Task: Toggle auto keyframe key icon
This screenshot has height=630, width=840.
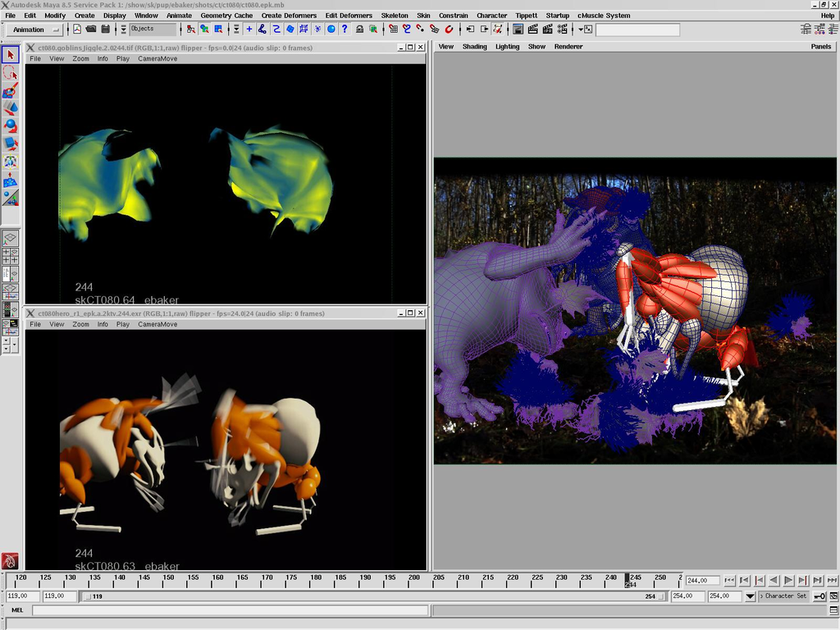Action: click(x=819, y=596)
